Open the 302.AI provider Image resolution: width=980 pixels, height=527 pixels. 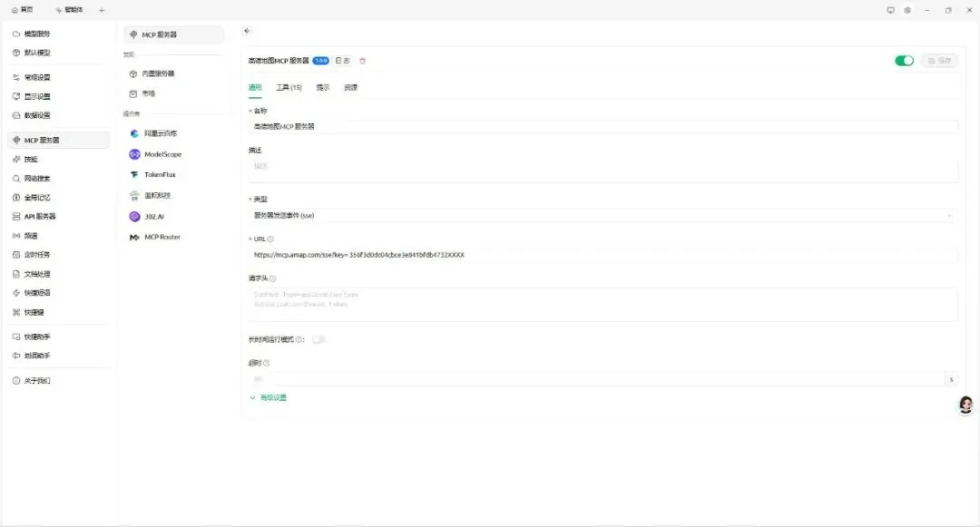(173, 217)
